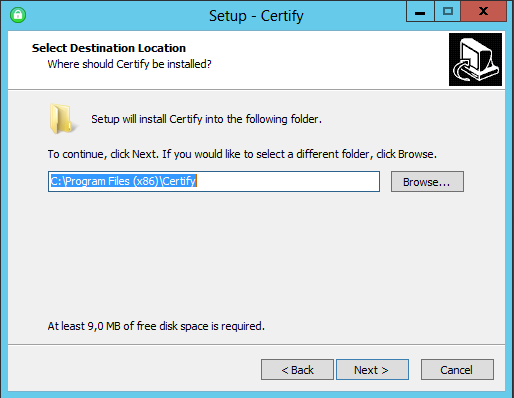Click the "Where should Certify be installed?" subheading
This screenshot has height=398, width=514.
click(x=129, y=64)
